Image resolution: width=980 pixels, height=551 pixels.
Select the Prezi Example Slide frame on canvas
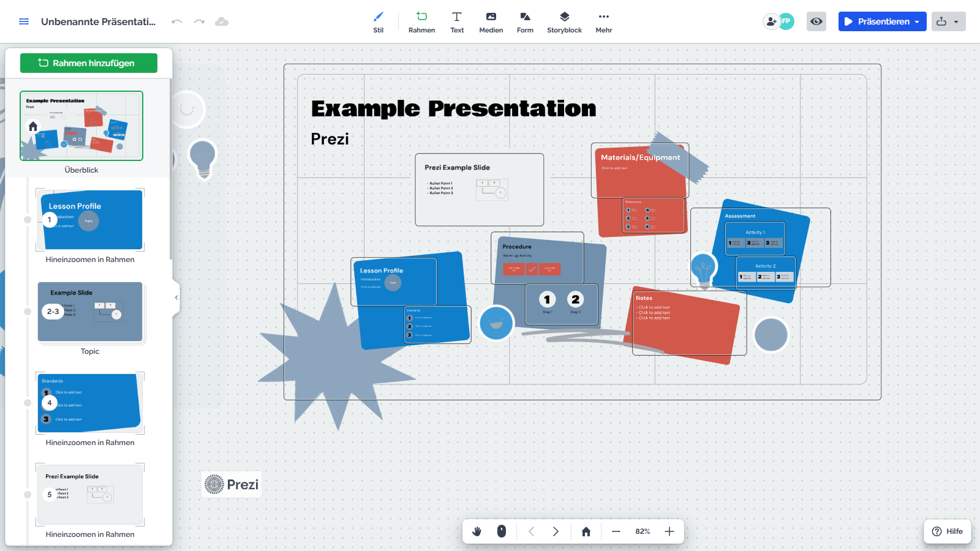pyautogui.click(x=480, y=190)
